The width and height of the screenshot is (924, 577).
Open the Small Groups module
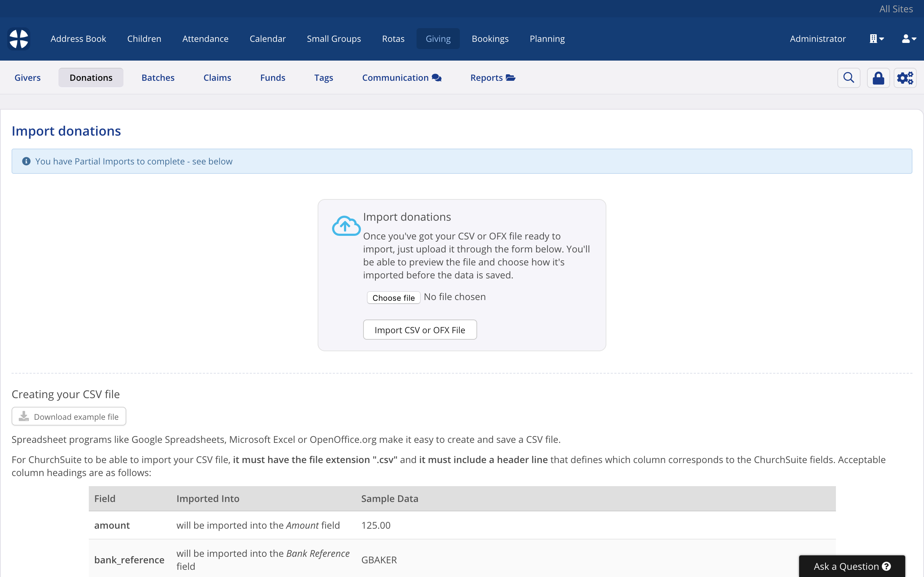tap(334, 39)
